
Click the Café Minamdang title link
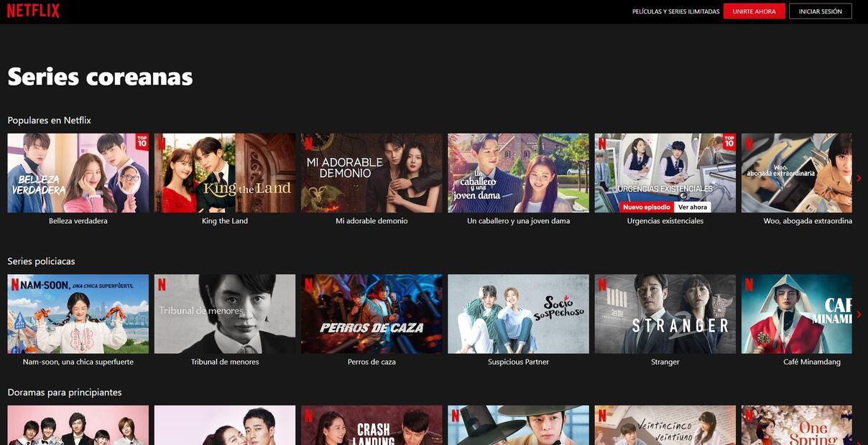coord(811,362)
